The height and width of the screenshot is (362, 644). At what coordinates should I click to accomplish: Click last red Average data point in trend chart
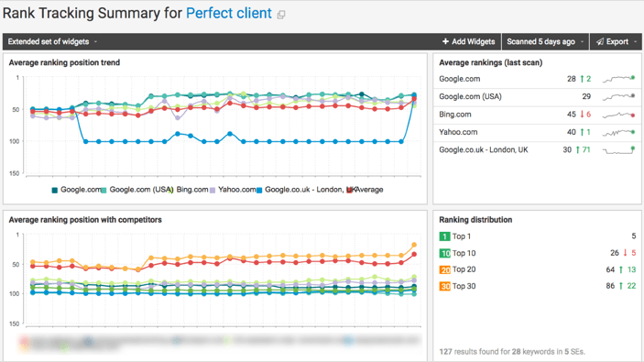[414, 99]
